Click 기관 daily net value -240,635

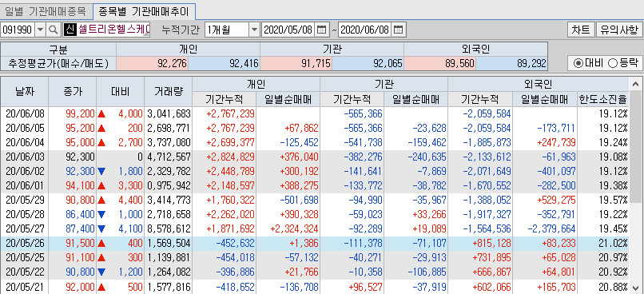[427, 157]
